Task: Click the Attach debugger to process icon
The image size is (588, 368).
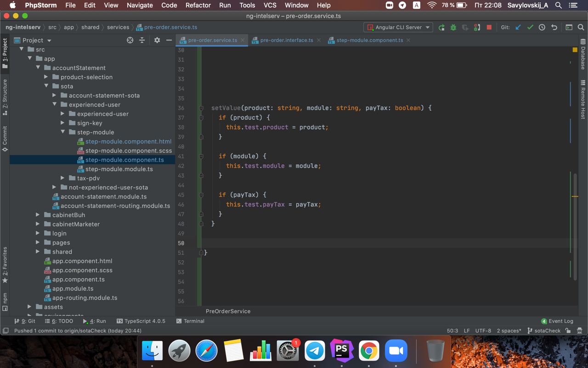Action: tap(477, 27)
